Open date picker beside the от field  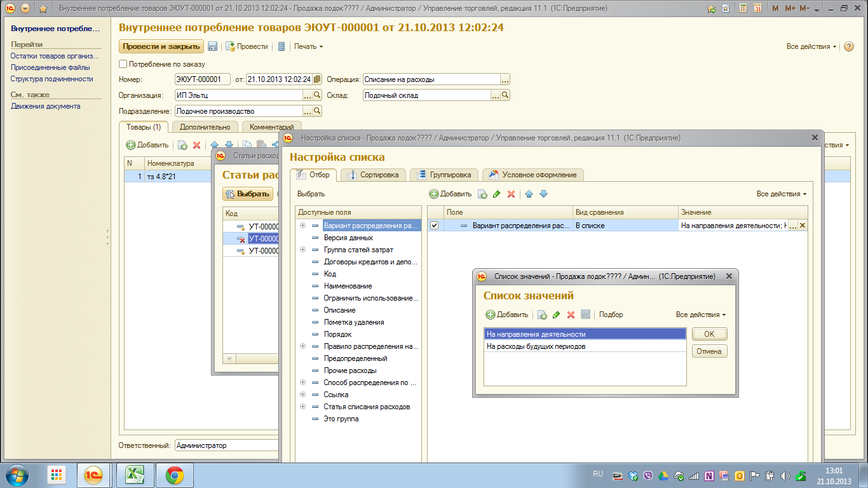point(317,79)
